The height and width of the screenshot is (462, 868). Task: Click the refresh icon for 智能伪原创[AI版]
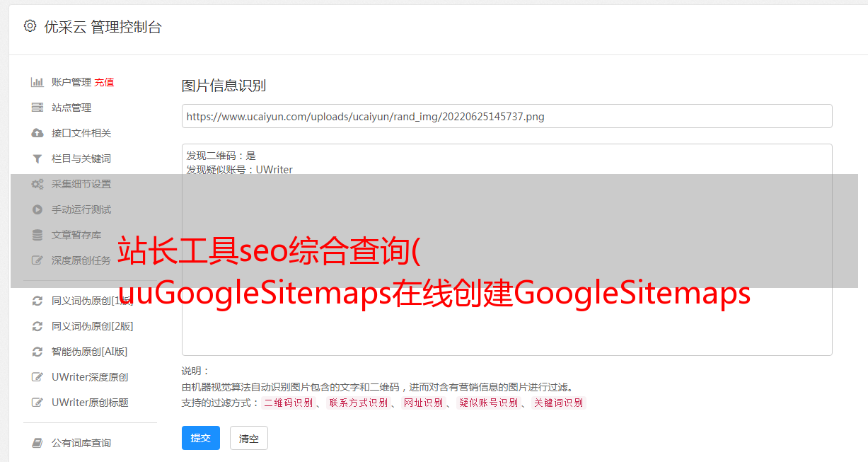pos(37,352)
